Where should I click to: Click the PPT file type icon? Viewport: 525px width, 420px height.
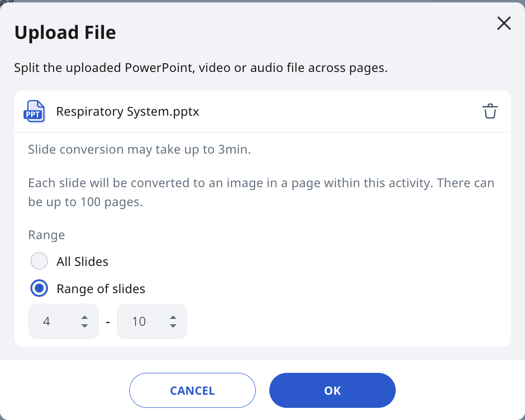[x=34, y=111]
